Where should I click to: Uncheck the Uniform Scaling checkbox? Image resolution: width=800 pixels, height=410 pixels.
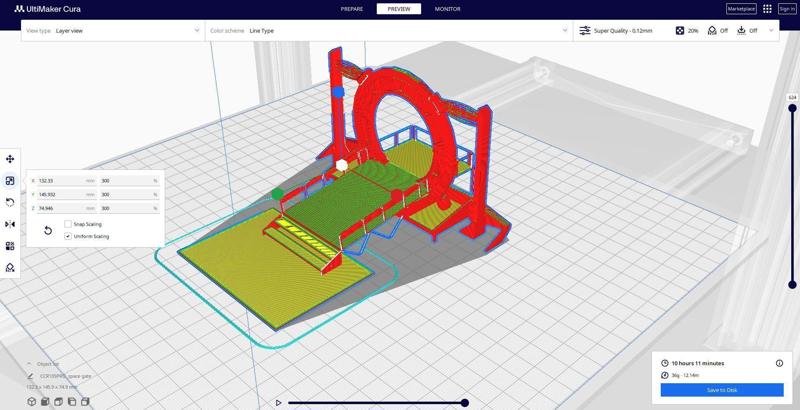pos(68,236)
